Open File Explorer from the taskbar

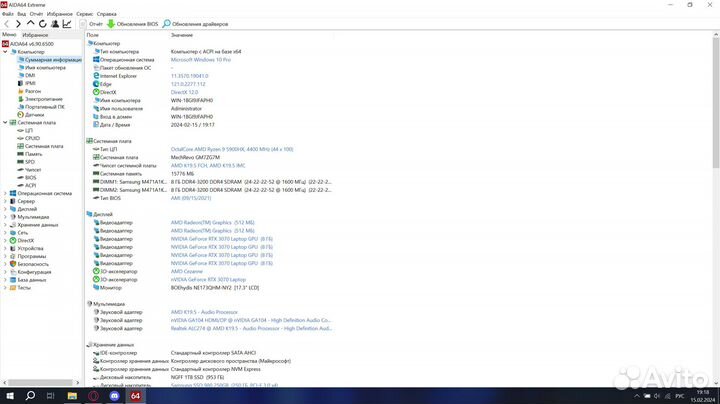point(72,396)
